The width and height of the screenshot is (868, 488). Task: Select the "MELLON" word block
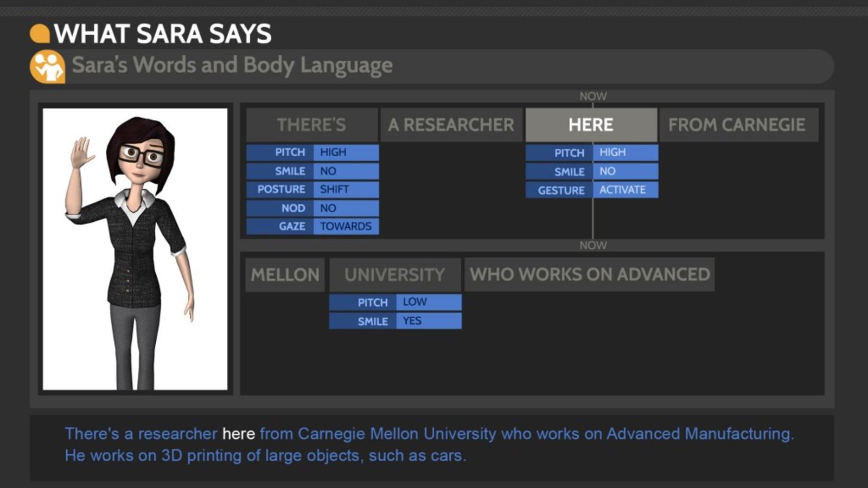tap(285, 275)
